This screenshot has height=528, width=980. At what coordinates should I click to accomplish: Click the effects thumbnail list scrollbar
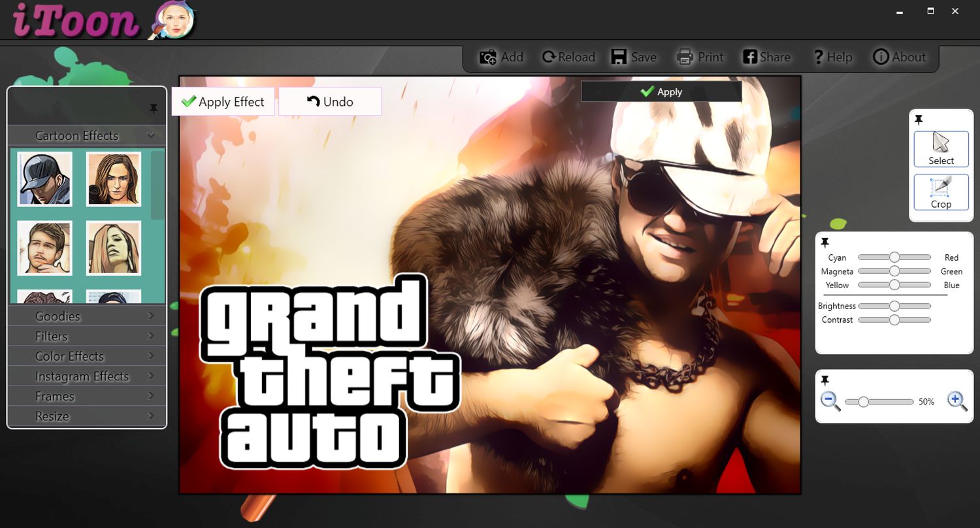tap(157, 186)
